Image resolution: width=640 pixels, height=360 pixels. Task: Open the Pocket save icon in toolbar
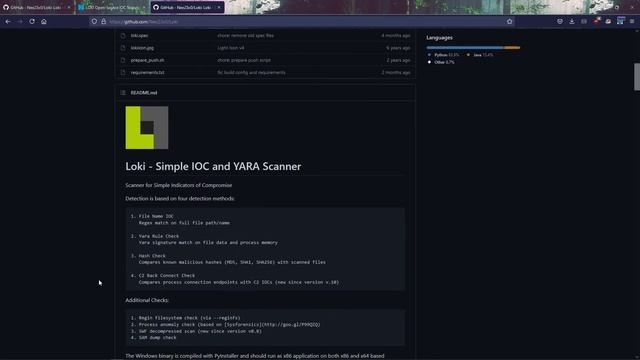pyautogui.click(x=560, y=21)
